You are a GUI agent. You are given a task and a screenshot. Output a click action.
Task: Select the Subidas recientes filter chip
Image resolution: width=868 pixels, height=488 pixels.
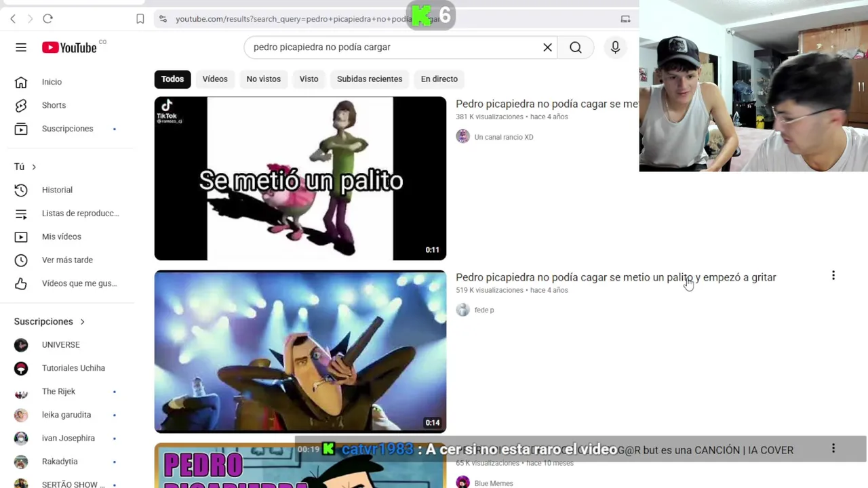(x=370, y=79)
